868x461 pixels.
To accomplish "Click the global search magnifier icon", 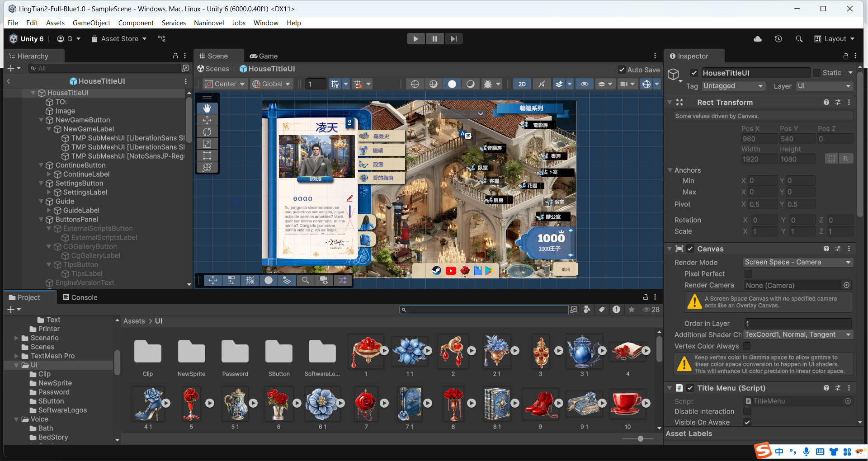I will tap(799, 39).
